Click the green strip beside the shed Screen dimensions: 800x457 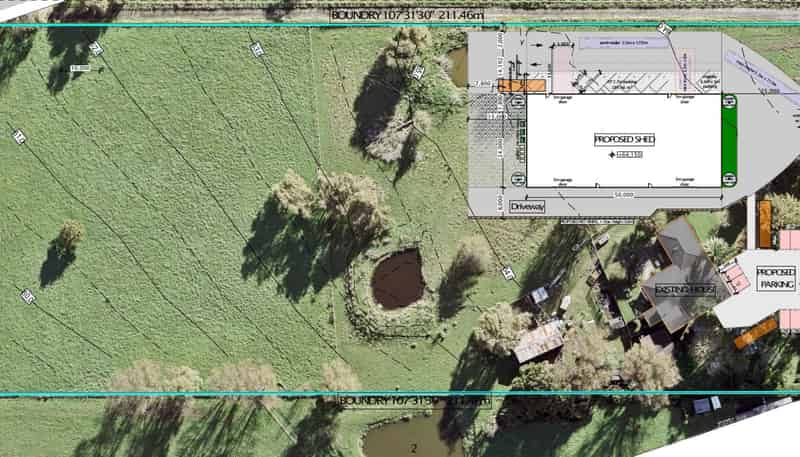[728, 139]
